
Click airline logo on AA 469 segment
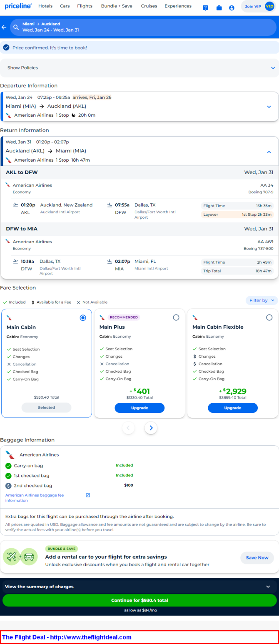tap(8, 241)
